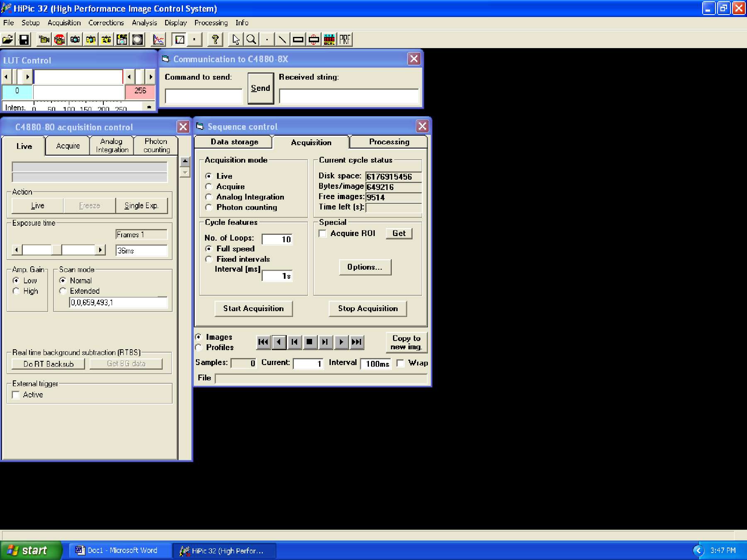Click the Interval [ms] input field
This screenshot has width=747, height=560.
277,276
